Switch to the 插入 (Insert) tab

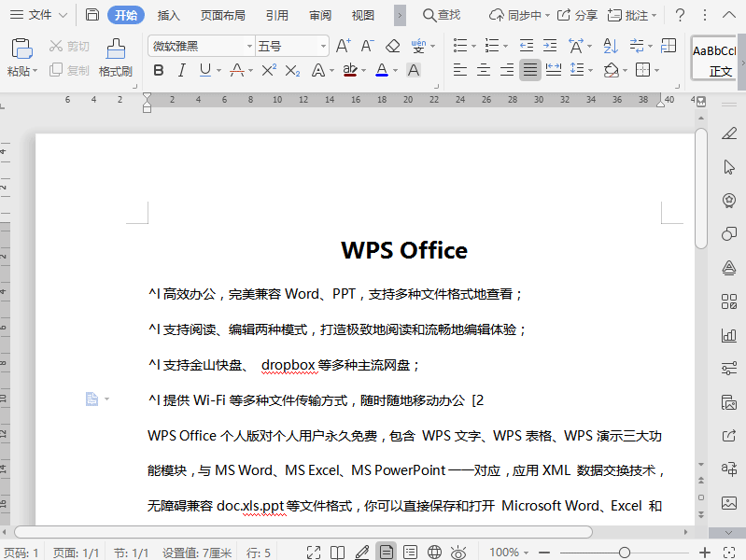pos(169,15)
